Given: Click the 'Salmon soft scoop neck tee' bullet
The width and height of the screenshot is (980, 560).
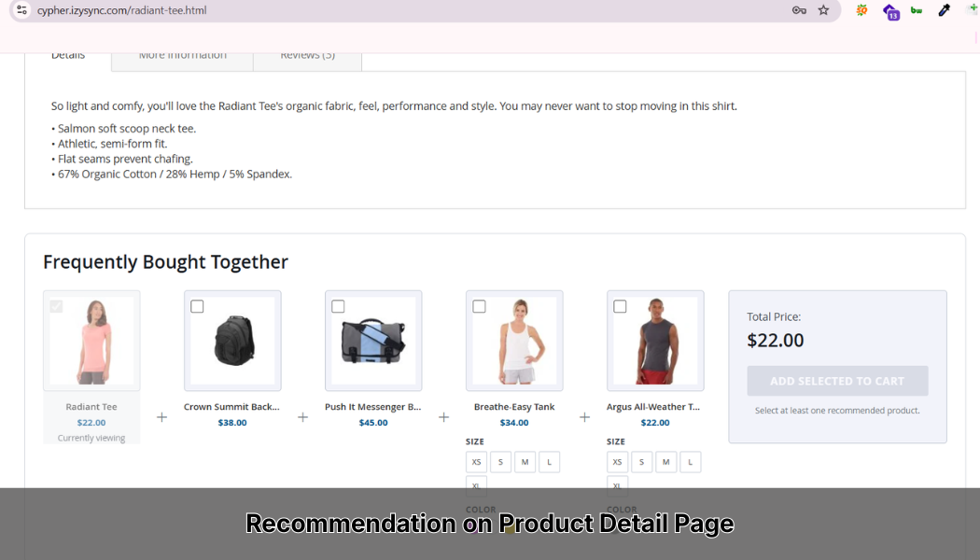Looking at the screenshot, I should 124,129.
